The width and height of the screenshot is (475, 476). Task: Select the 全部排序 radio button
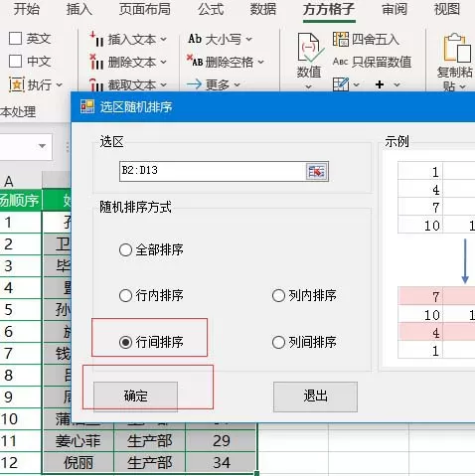(x=125, y=250)
